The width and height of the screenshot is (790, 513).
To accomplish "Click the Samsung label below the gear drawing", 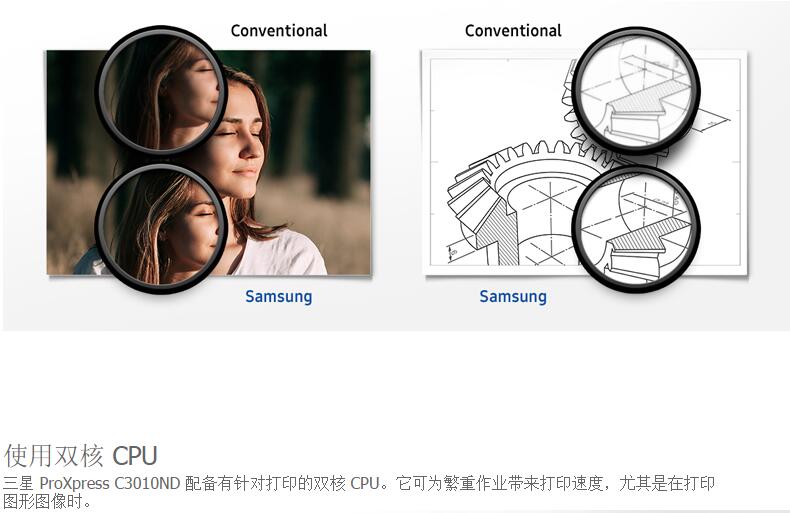I will pyautogui.click(x=513, y=296).
